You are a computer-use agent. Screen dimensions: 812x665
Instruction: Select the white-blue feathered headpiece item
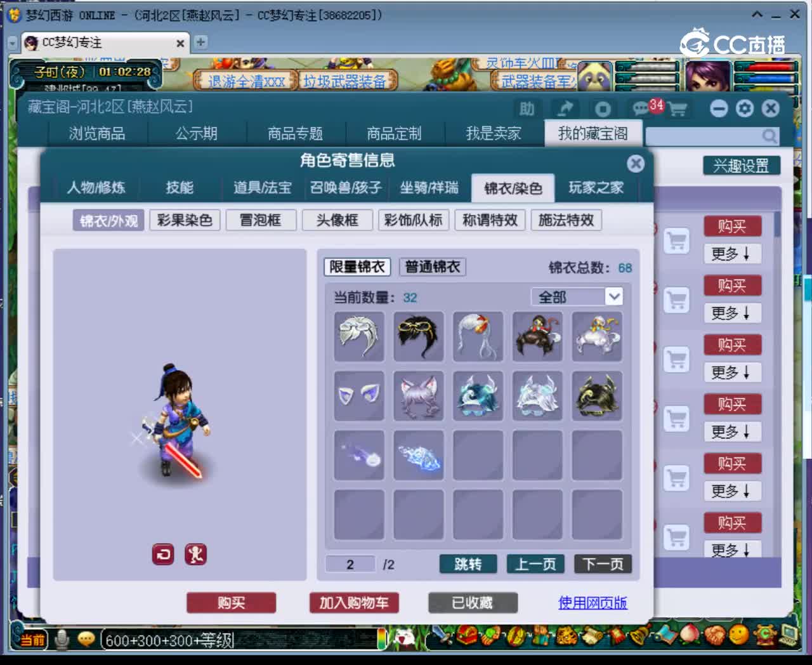click(x=537, y=396)
